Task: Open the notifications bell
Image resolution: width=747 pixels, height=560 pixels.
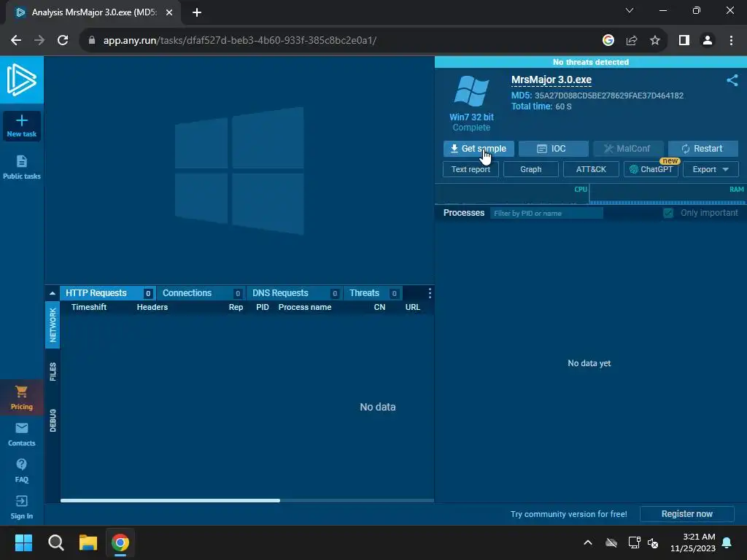Action: click(727, 542)
